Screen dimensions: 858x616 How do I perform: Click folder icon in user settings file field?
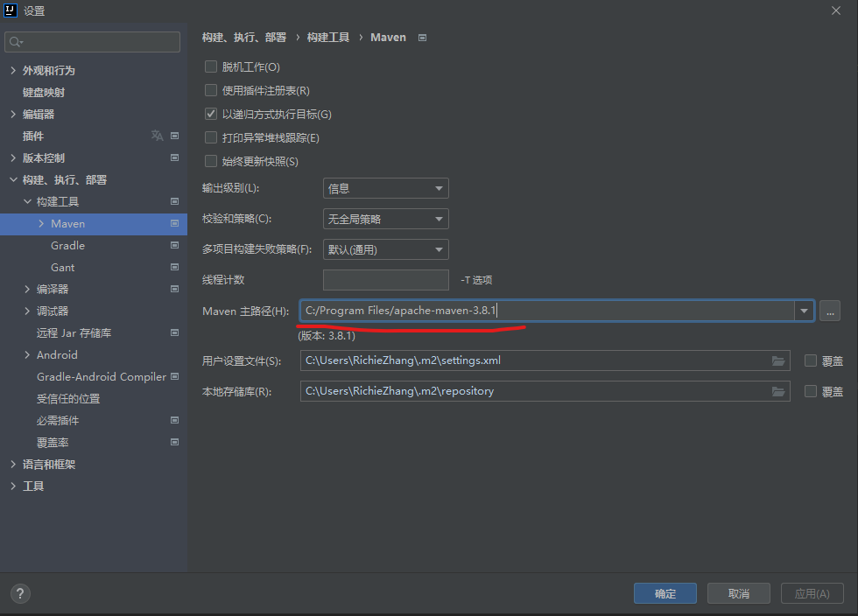[778, 360]
